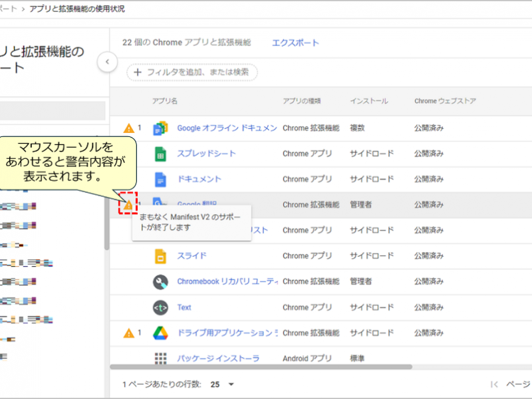Screen dimensions: 532x399
Task: Click サイドロード cell in スライド row
Action: [372, 256]
